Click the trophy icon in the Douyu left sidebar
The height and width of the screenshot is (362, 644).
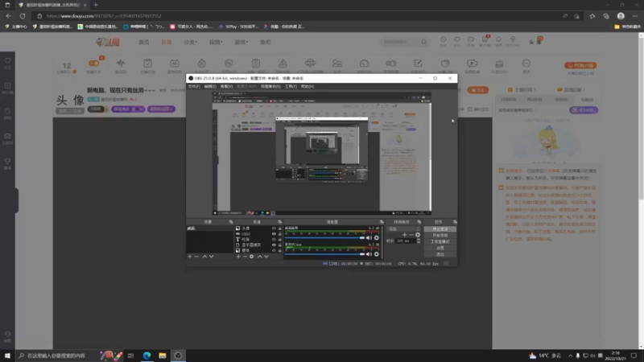click(x=7, y=162)
